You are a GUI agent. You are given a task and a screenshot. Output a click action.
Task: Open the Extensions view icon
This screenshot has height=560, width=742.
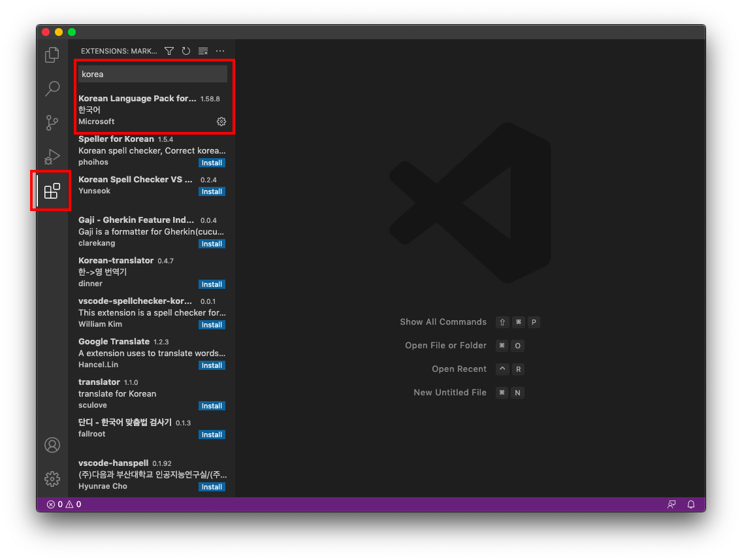click(52, 191)
